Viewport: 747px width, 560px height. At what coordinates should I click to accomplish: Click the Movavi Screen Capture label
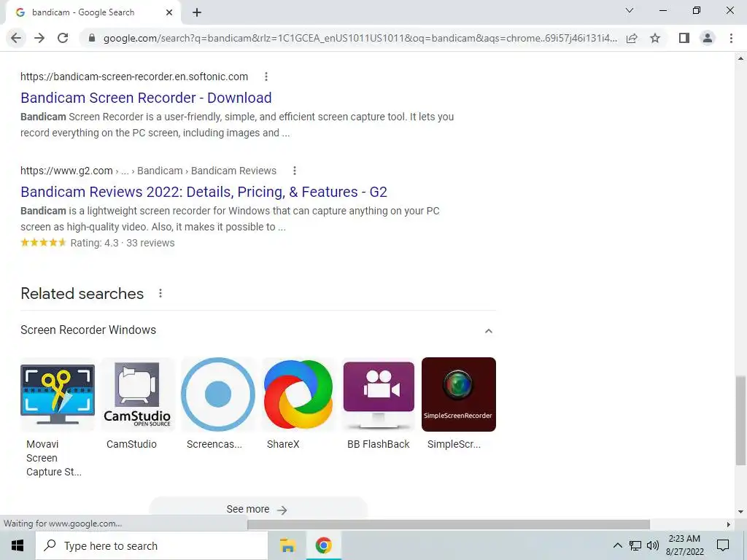(54, 458)
